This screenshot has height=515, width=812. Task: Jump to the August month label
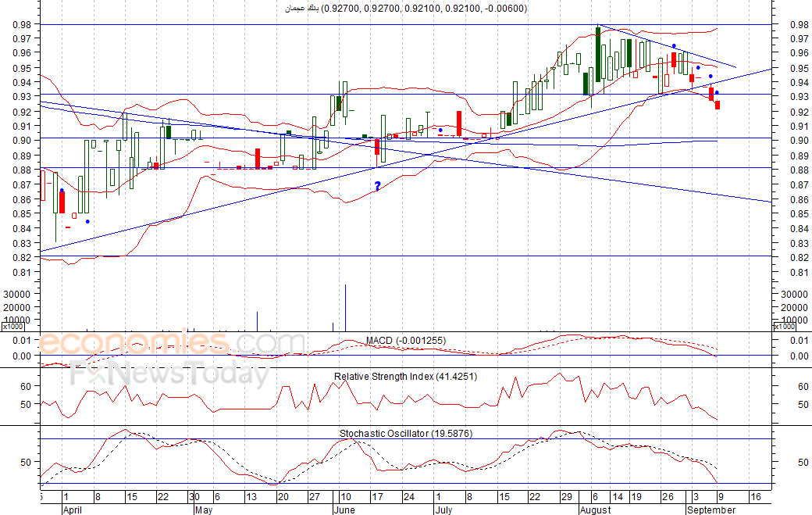point(597,510)
